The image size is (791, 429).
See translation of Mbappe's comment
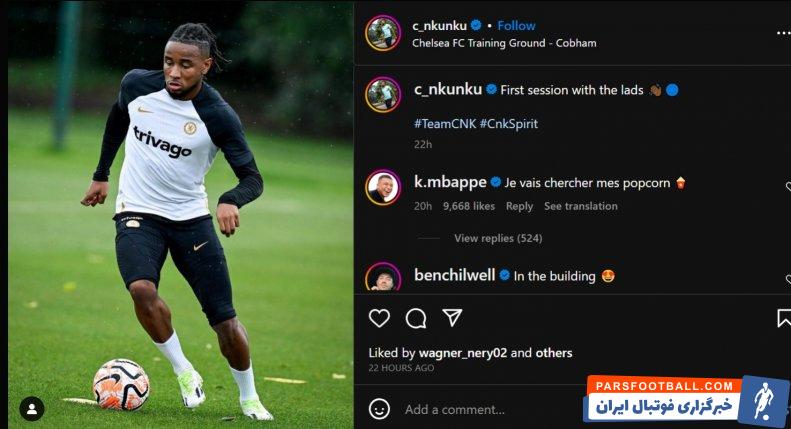pos(581,206)
